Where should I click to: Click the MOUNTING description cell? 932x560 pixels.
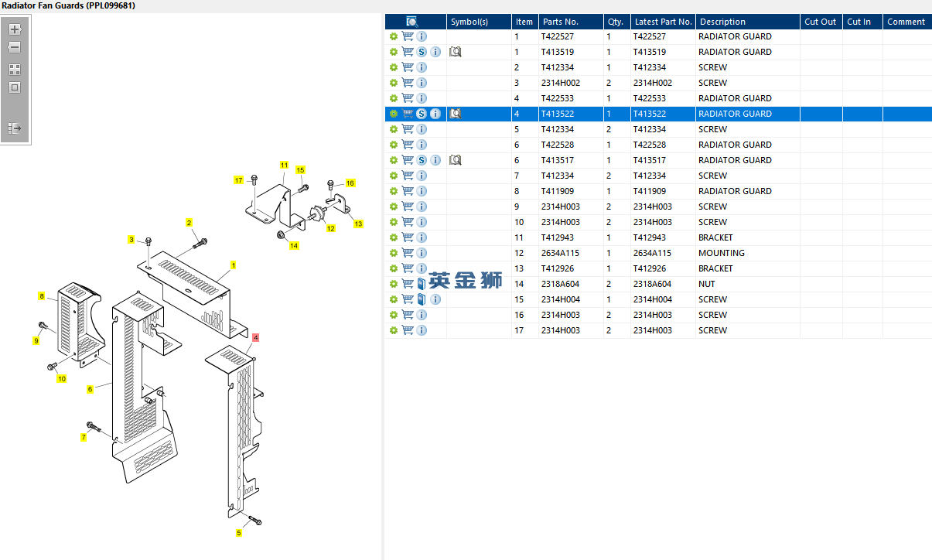(x=722, y=253)
